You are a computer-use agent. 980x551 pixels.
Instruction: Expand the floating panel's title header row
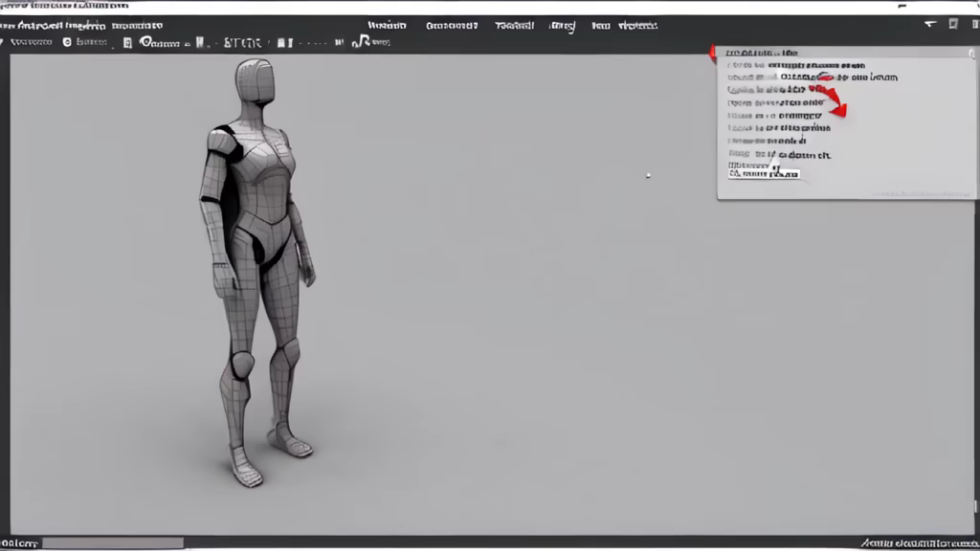763,54
